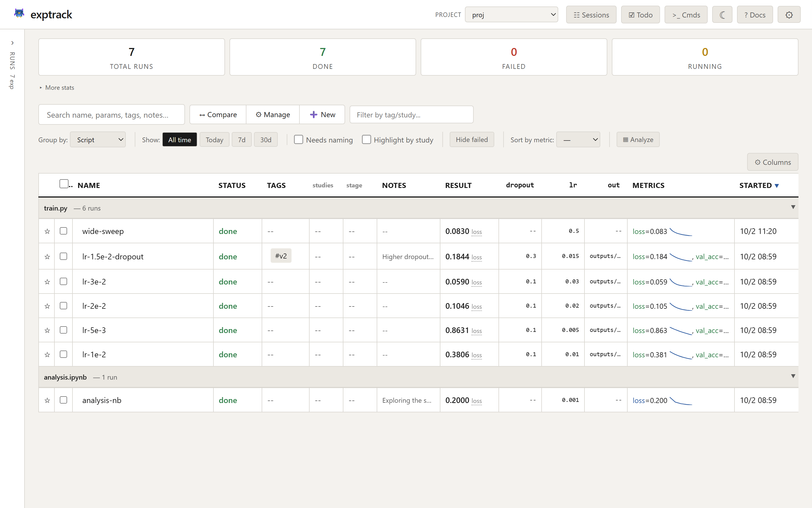Open the Docs help
Image resolution: width=812 pixels, height=508 pixels.
click(754, 15)
